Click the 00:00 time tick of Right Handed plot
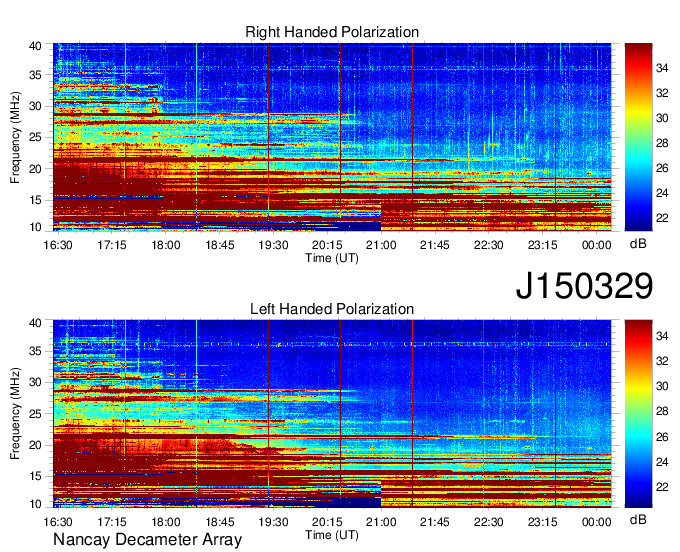 tap(597, 245)
